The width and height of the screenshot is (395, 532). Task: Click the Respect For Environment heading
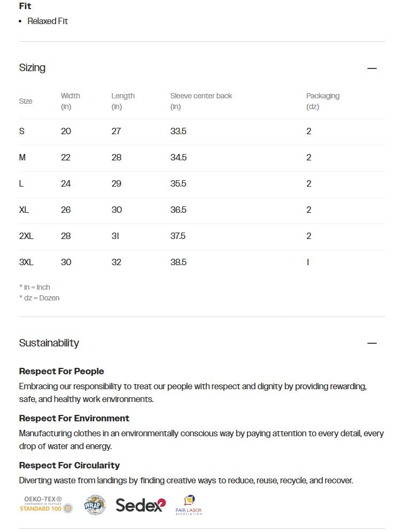point(74,419)
